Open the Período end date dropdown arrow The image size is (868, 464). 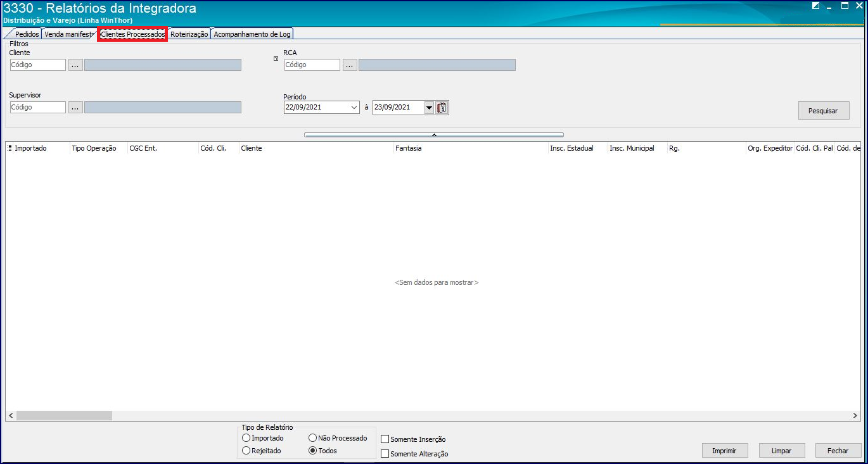[429, 108]
